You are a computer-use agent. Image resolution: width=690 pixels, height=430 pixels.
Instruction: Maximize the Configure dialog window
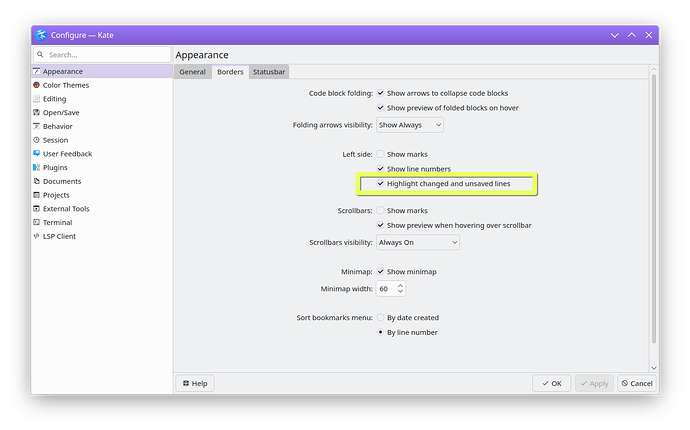coord(631,35)
